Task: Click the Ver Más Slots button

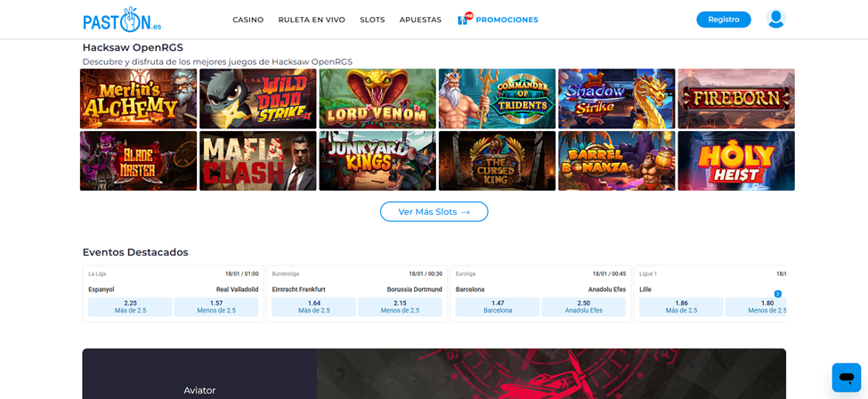Action: 434,212
